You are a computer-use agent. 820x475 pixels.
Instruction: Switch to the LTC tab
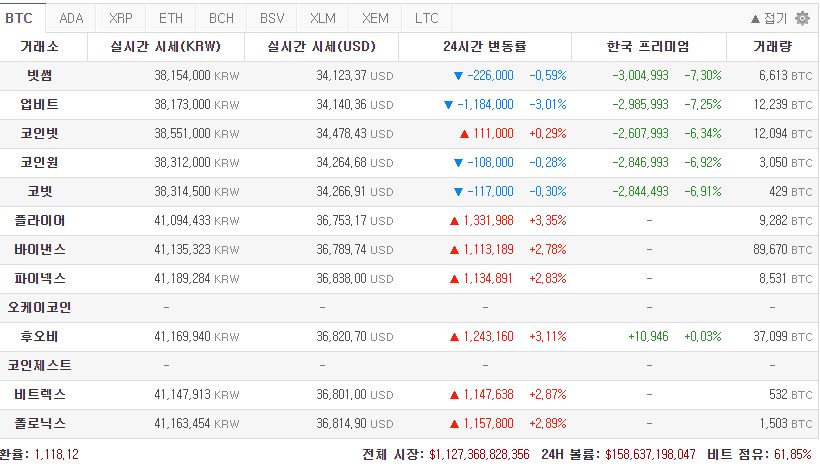(426, 18)
